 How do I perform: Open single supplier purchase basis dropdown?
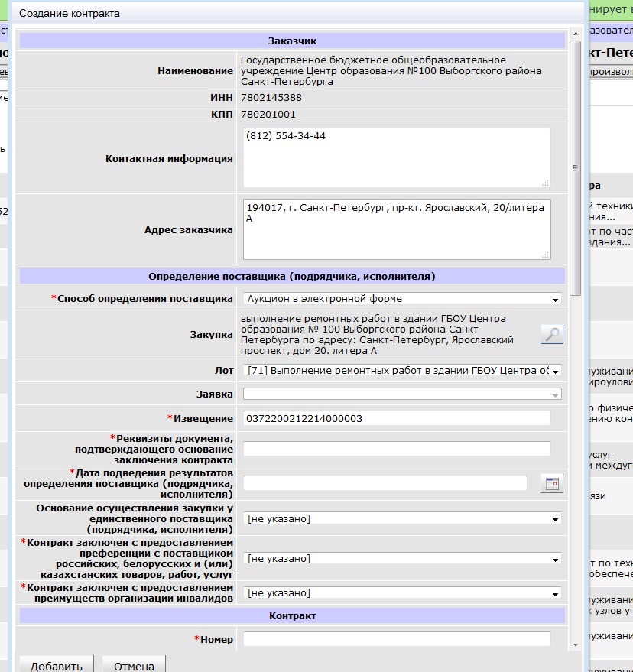pos(402,519)
